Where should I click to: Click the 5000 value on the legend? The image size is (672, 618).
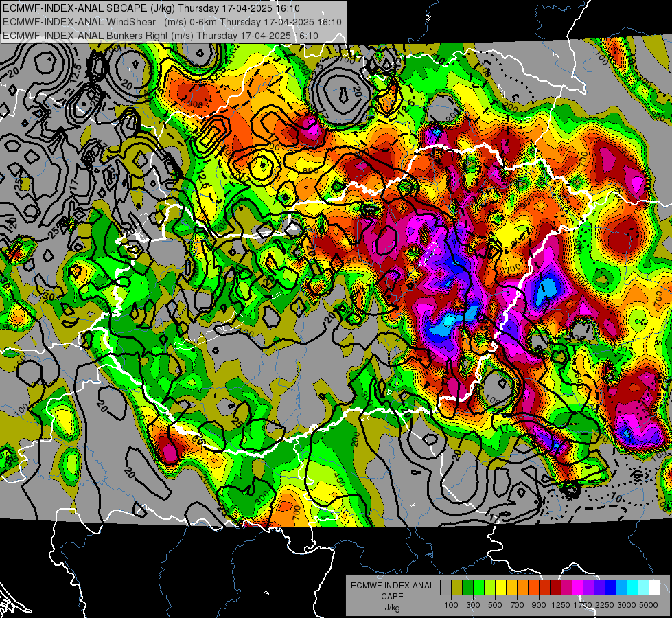(x=649, y=605)
